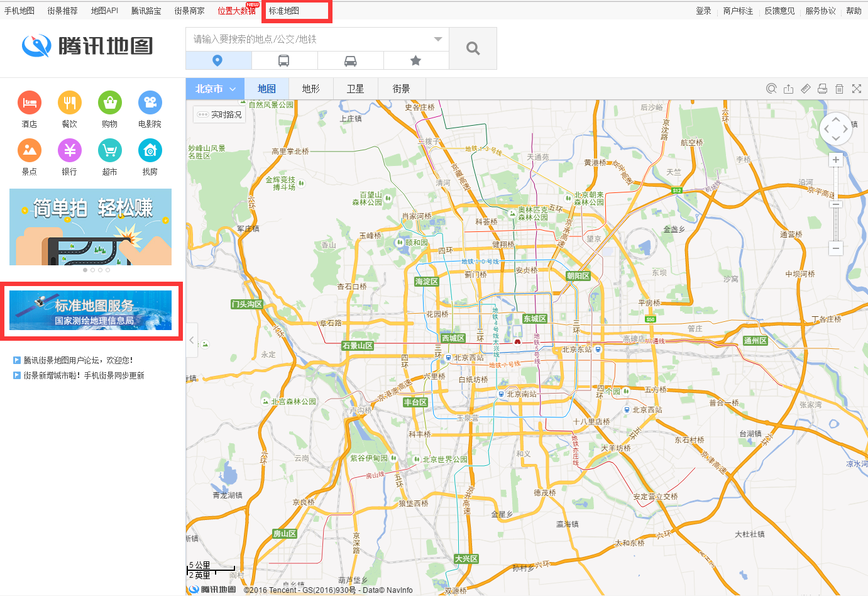Switch to the driving car route tab
The width and height of the screenshot is (868, 596).
tap(350, 60)
